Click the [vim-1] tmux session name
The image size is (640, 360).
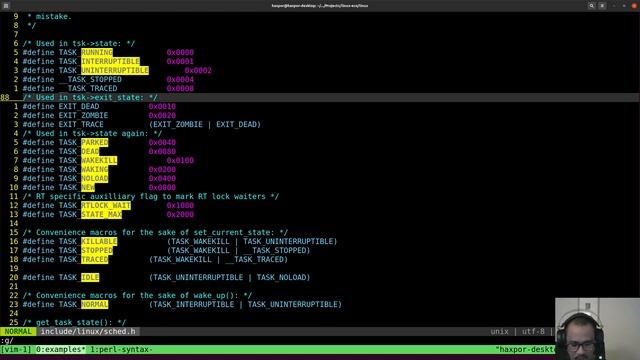click(16, 349)
